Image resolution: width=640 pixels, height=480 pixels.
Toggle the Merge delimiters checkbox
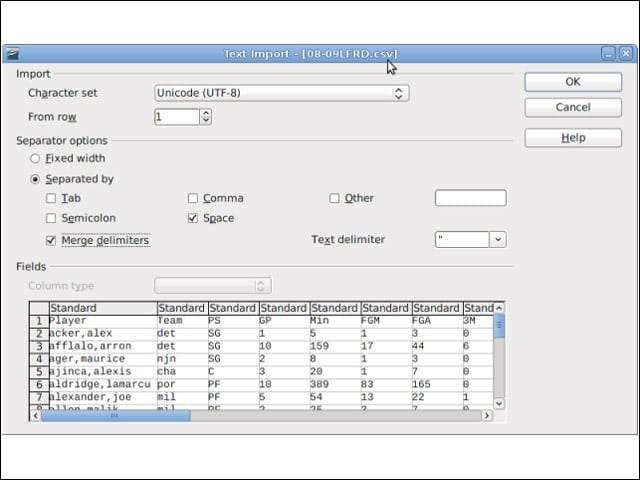(51, 240)
